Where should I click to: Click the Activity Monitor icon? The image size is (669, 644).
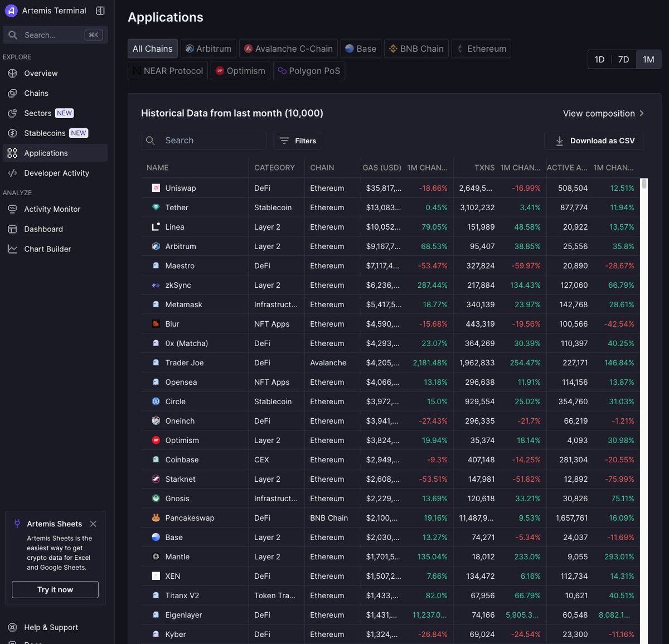[x=12, y=209]
